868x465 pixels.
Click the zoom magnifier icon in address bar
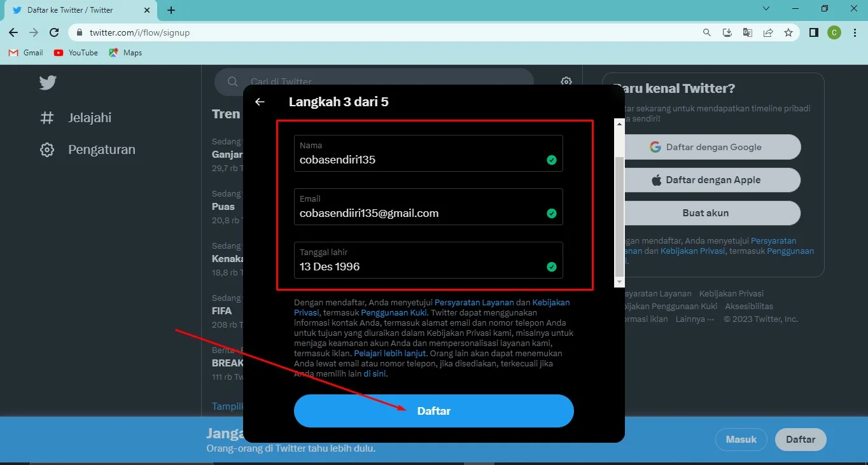[x=707, y=32]
